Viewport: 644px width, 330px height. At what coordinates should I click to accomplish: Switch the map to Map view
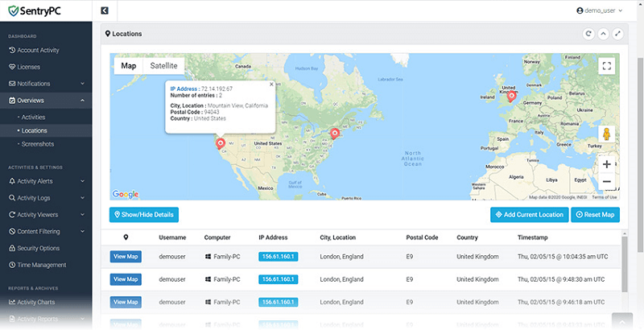click(129, 66)
